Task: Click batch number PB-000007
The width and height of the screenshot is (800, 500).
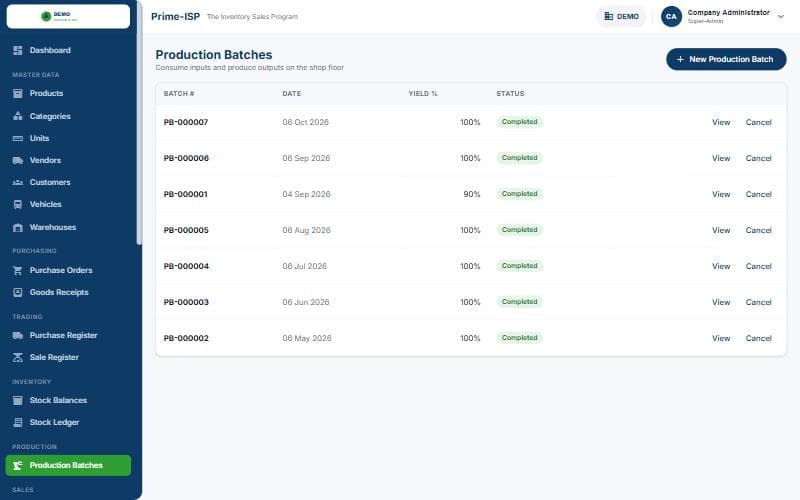Action: click(x=186, y=122)
